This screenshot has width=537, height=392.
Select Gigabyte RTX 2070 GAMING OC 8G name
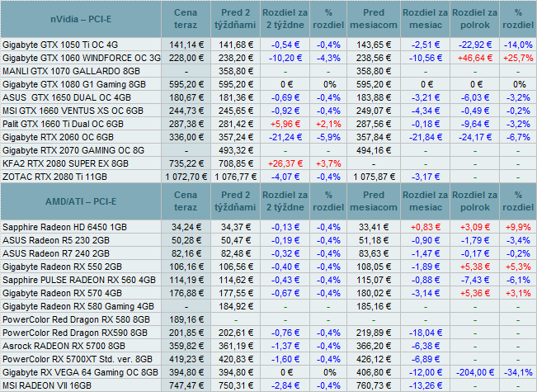tap(73, 150)
